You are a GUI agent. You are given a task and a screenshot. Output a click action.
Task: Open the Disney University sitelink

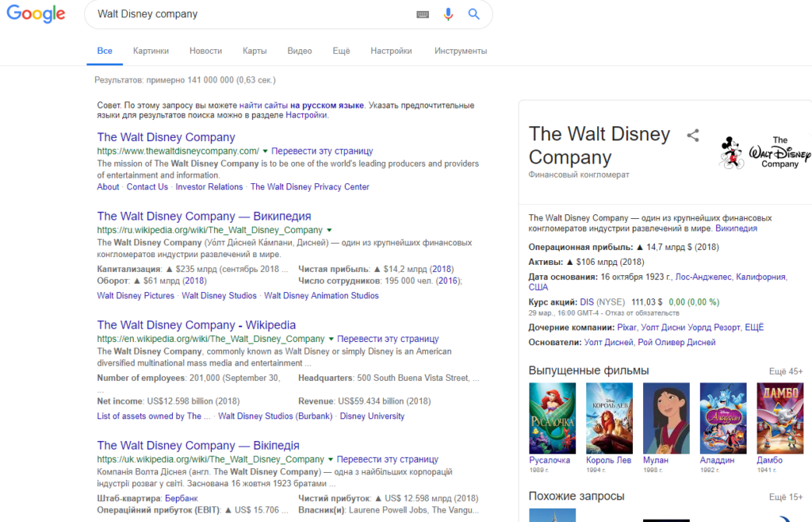pos(372,416)
